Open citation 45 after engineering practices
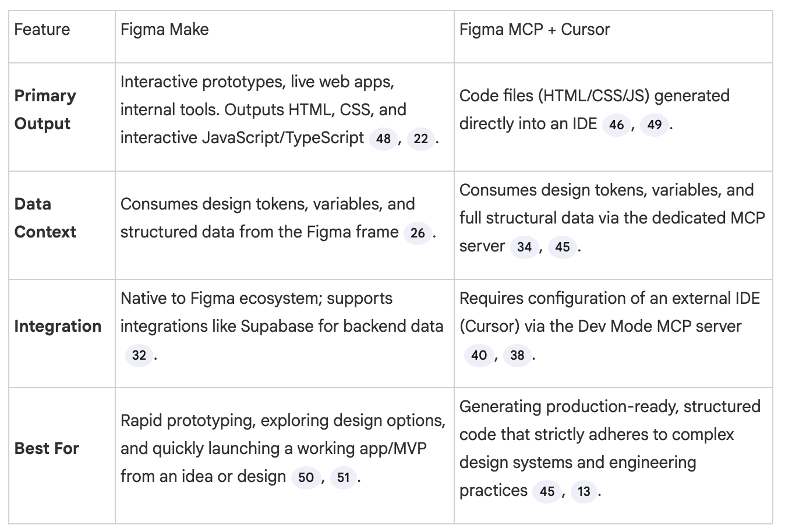 coord(547,491)
